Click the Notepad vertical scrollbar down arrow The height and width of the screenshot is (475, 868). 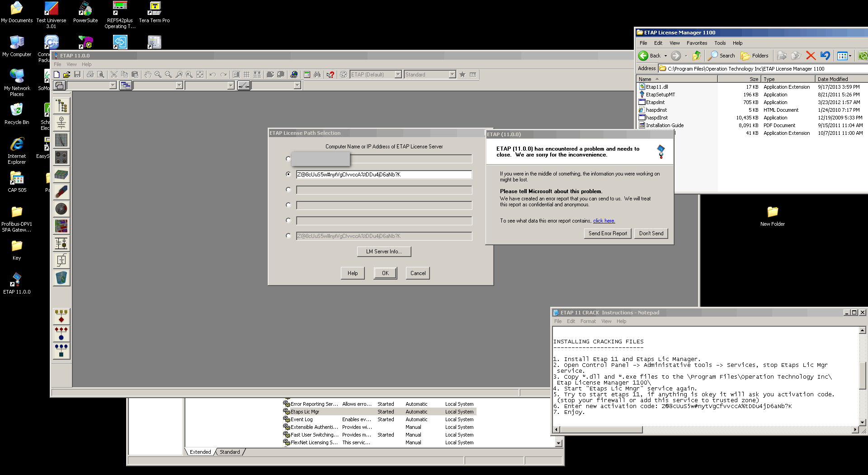pos(862,423)
